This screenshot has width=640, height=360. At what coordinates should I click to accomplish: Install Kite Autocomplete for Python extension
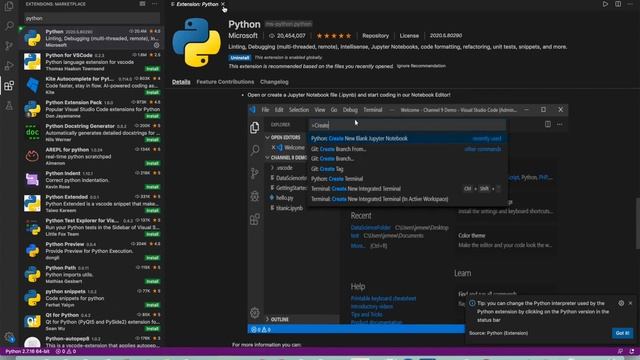tap(152, 92)
